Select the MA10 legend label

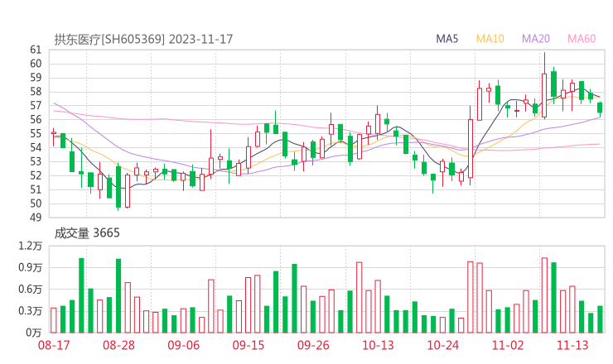[490, 39]
